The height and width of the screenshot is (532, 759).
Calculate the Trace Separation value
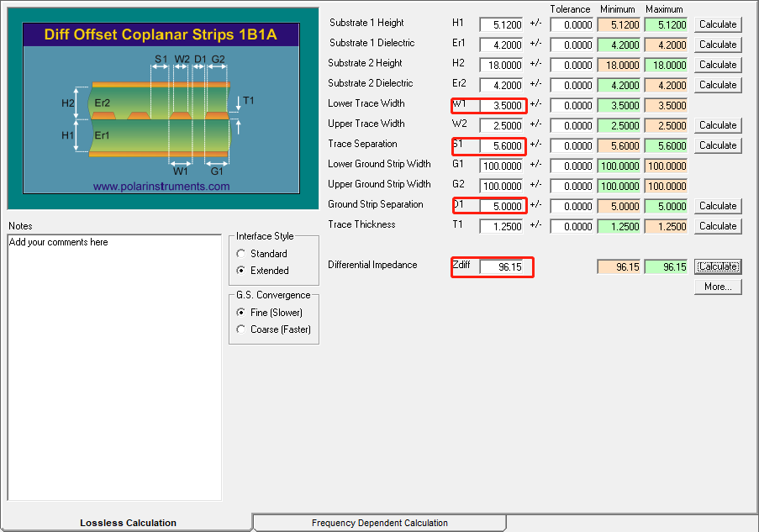[x=718, y=145]
